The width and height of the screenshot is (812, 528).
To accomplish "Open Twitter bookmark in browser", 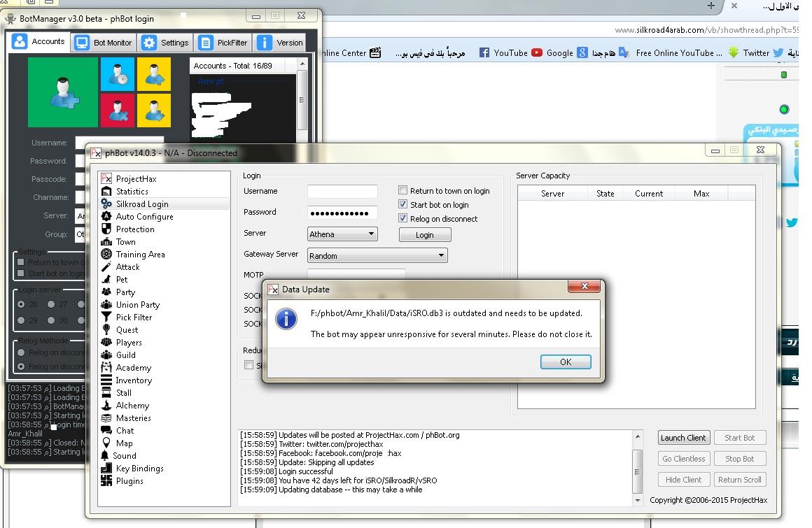I will point(763,52).
